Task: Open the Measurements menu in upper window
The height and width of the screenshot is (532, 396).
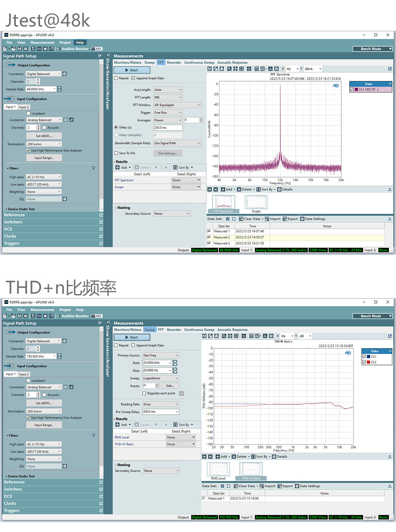Action: pos(42,42)
